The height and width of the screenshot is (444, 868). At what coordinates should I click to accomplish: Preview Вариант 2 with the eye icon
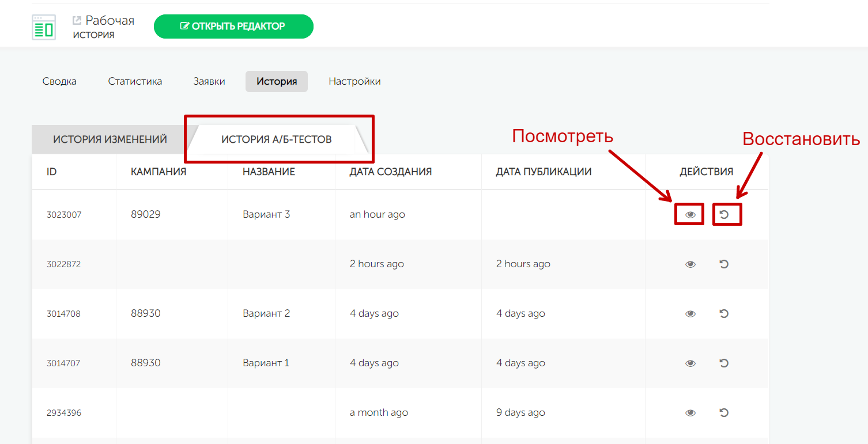tap(690, 314)
